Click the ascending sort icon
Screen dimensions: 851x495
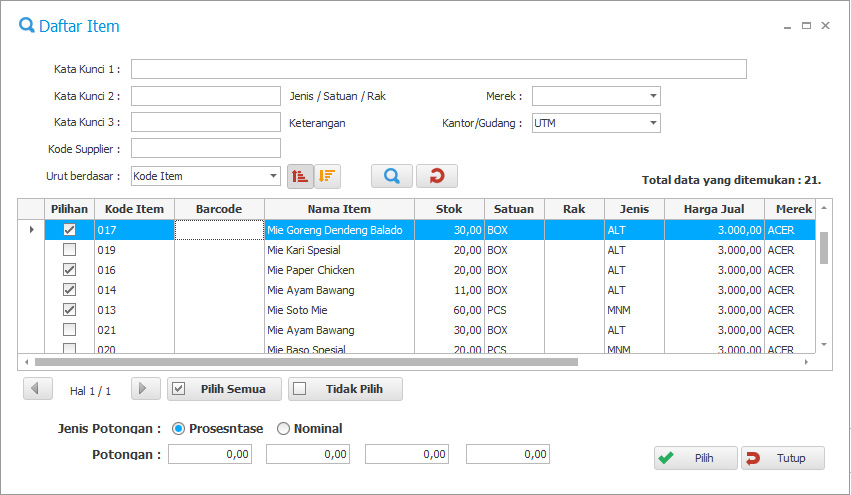pos(300,176)
